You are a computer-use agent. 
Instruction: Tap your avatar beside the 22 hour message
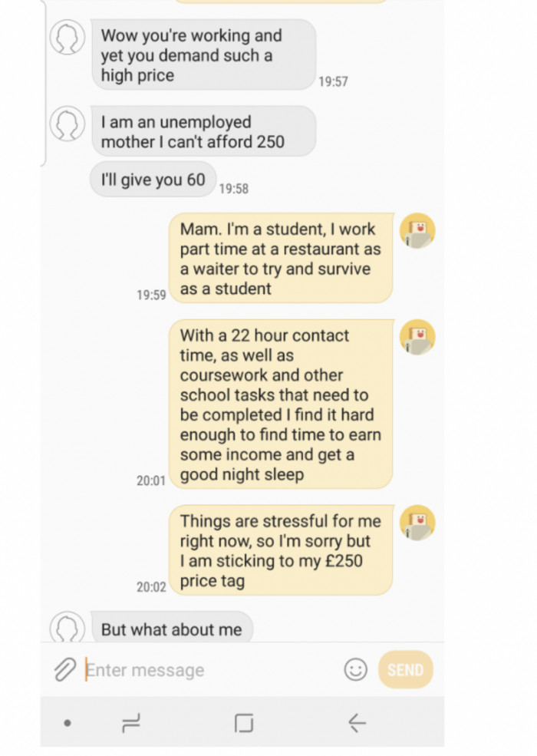[417, 338]
